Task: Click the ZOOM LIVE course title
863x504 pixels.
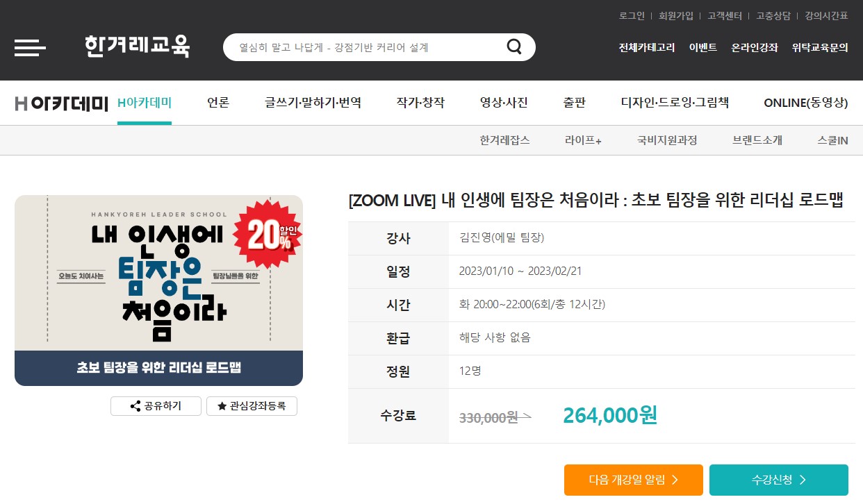Action: pos(595,201)
